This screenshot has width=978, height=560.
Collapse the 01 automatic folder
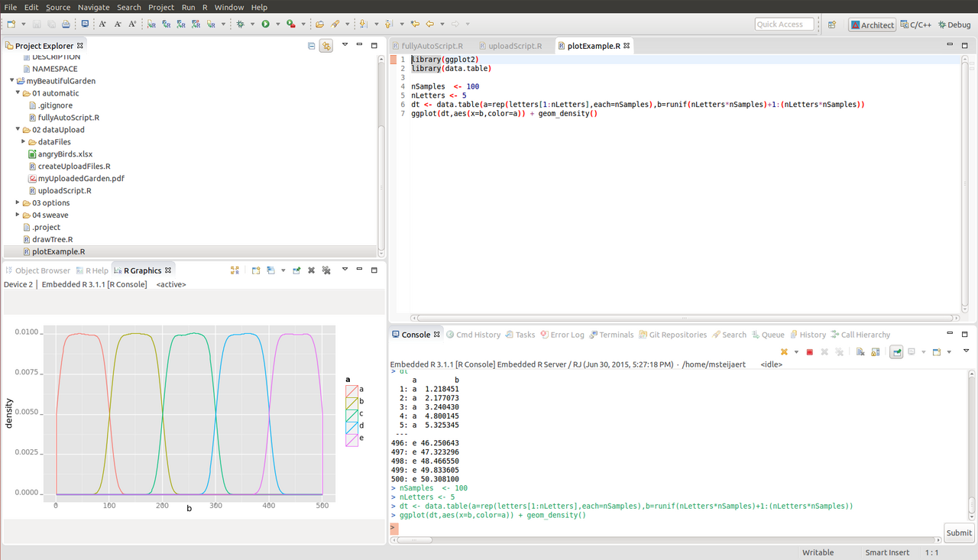tap(18, 93)
